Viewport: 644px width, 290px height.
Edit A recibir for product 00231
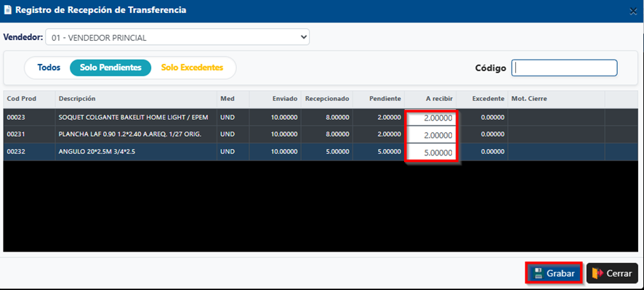click(x=431, y=135)
